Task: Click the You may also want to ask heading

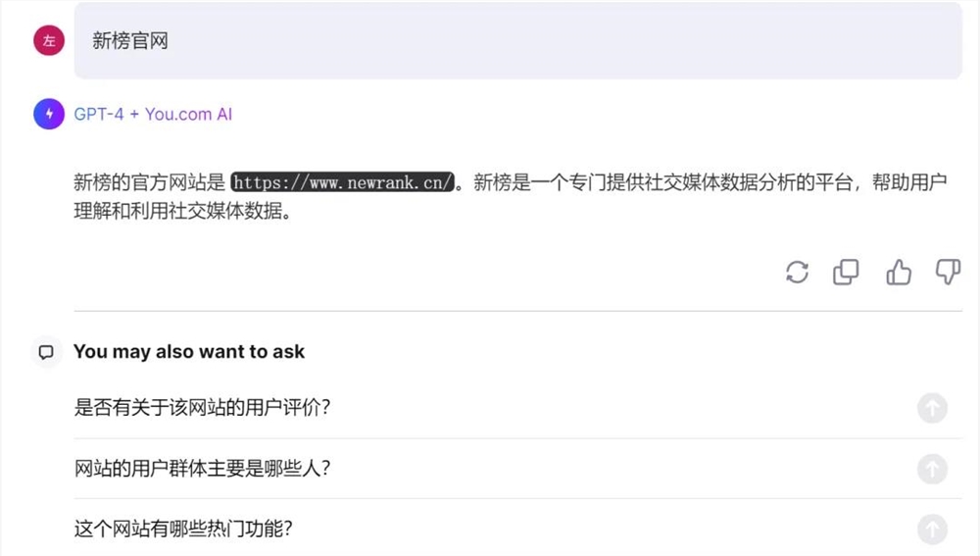Action: (x=189, y=351)
